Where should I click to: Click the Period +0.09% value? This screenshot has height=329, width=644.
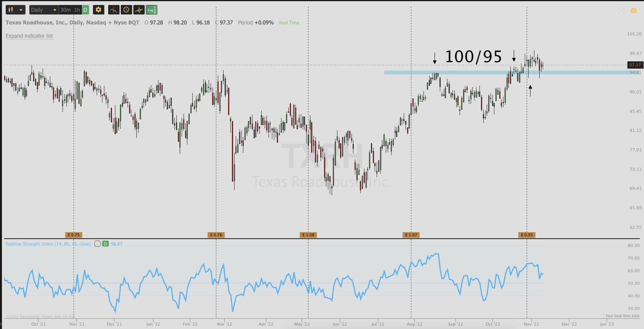[256, 22]
